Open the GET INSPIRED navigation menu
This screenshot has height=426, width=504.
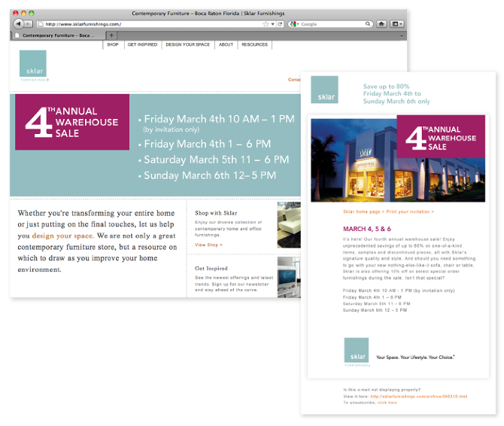pyautogui.click(x=142, y=44)
